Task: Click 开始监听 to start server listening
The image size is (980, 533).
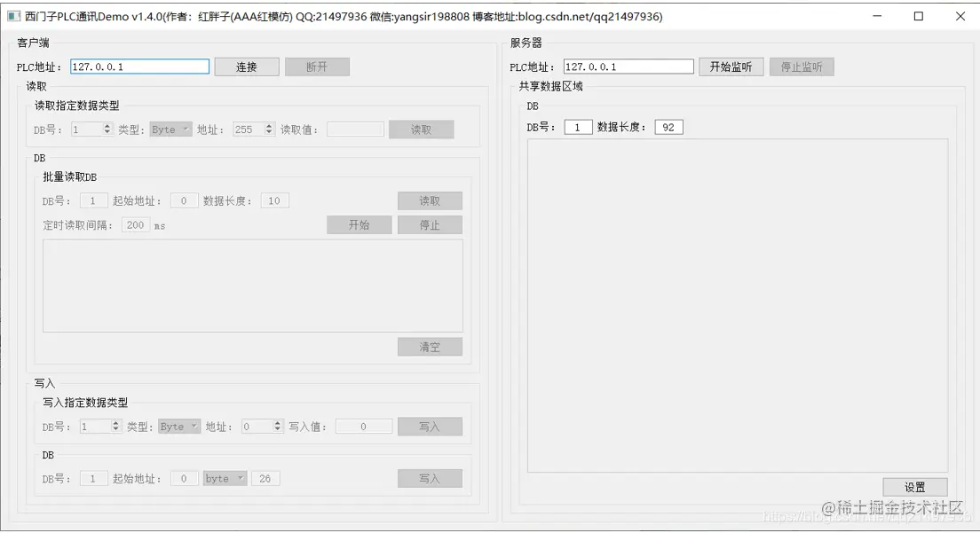Action: pyautogui.click(x=731, y=66)
